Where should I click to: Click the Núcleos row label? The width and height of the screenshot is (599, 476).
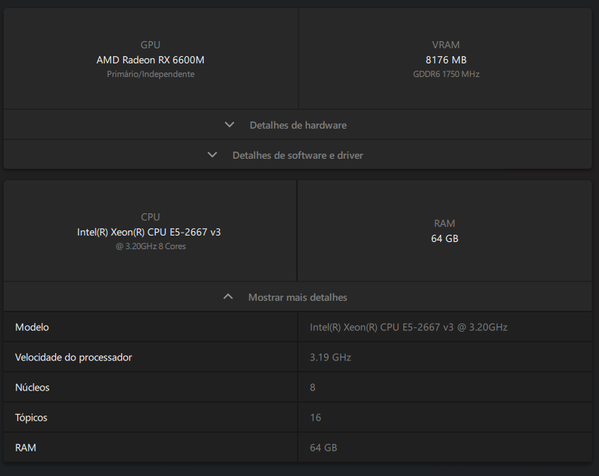pyautogui.click(x=32, y=387)
